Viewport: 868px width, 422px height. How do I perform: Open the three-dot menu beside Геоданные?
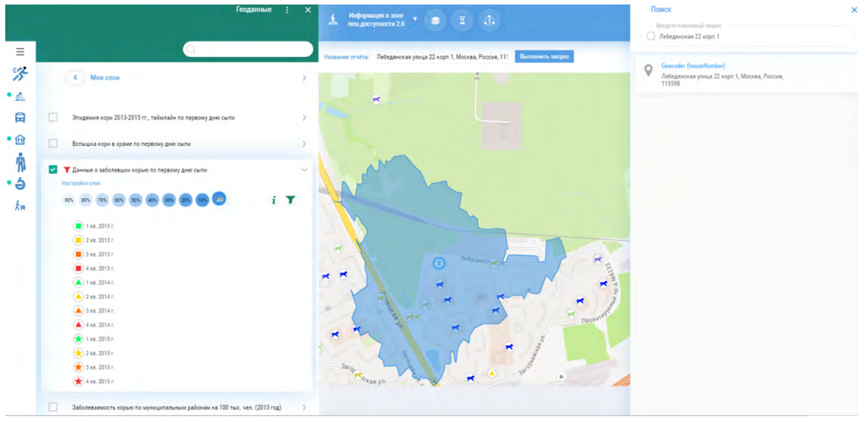[287, 10]
